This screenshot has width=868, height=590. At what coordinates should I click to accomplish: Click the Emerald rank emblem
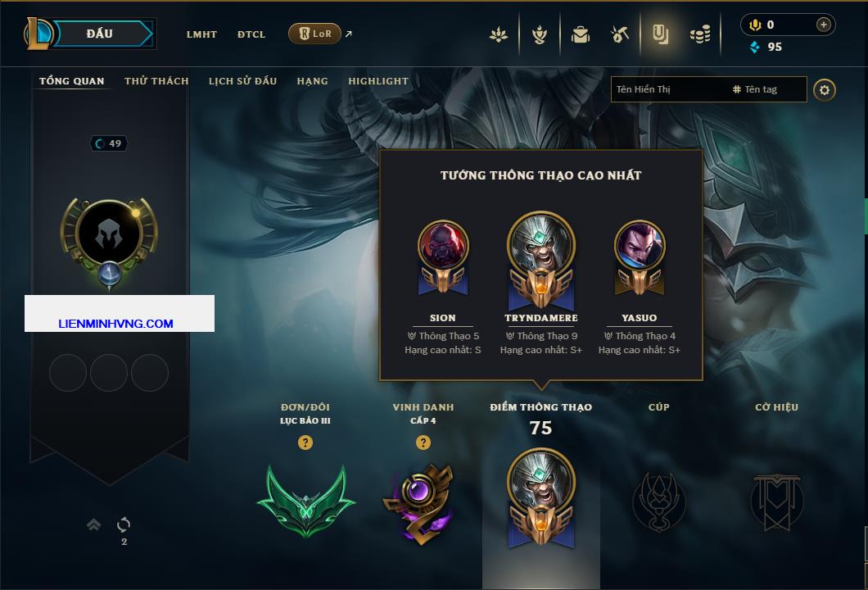pyautogui.click(x=305, y=501)
